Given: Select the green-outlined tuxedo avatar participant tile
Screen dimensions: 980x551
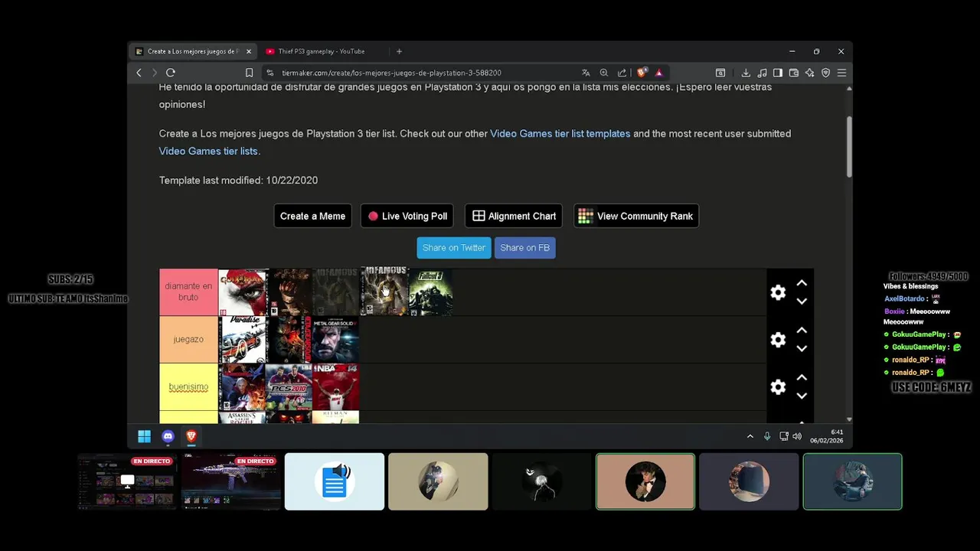Looking at the screenshot, I should click(645, 481).
